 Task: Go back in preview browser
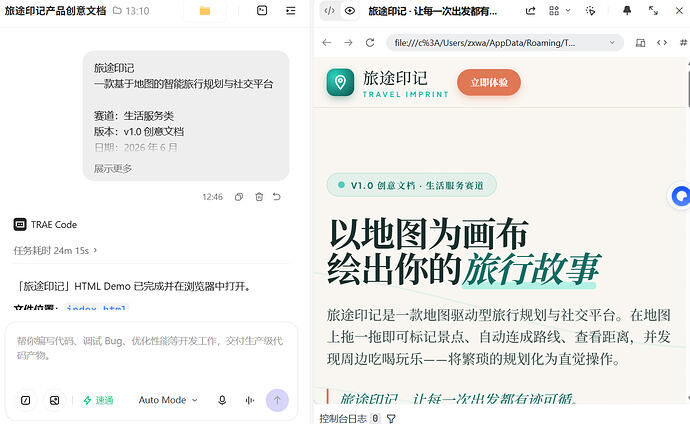[327, 43]
